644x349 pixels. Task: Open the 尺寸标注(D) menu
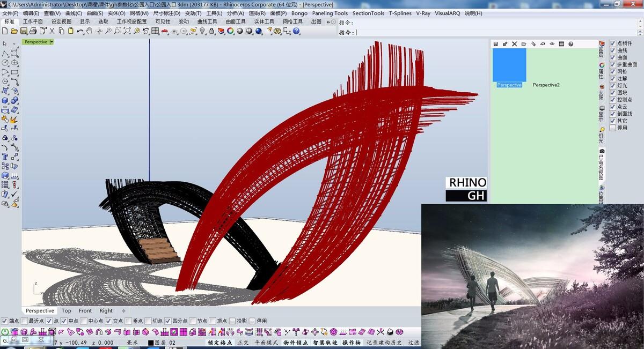tap(167, 13)
